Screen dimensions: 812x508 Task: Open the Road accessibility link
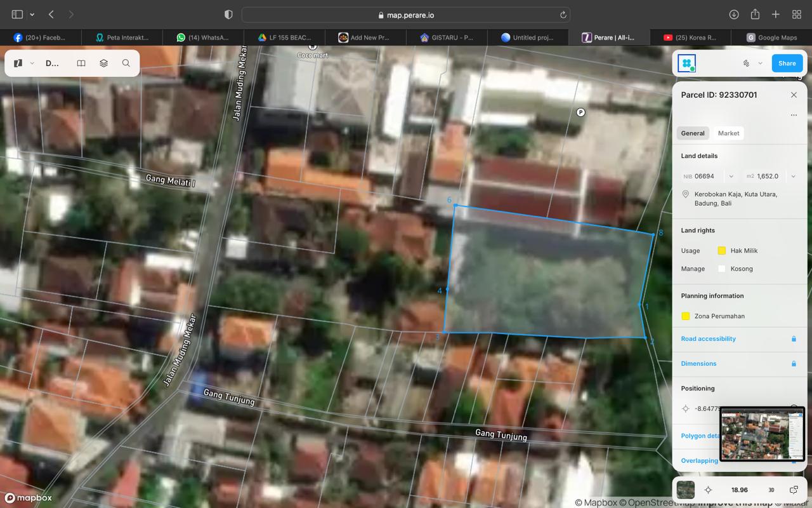708,339
